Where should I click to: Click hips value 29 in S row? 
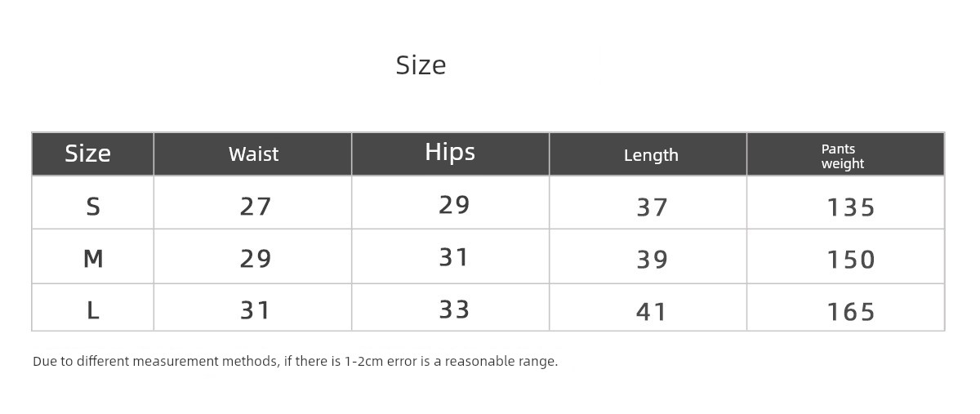pos(454,205)
